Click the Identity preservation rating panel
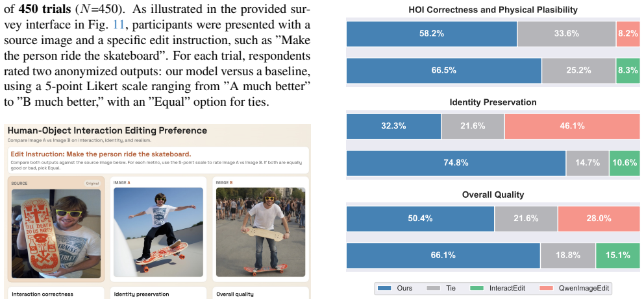 [x=158, y=293]
